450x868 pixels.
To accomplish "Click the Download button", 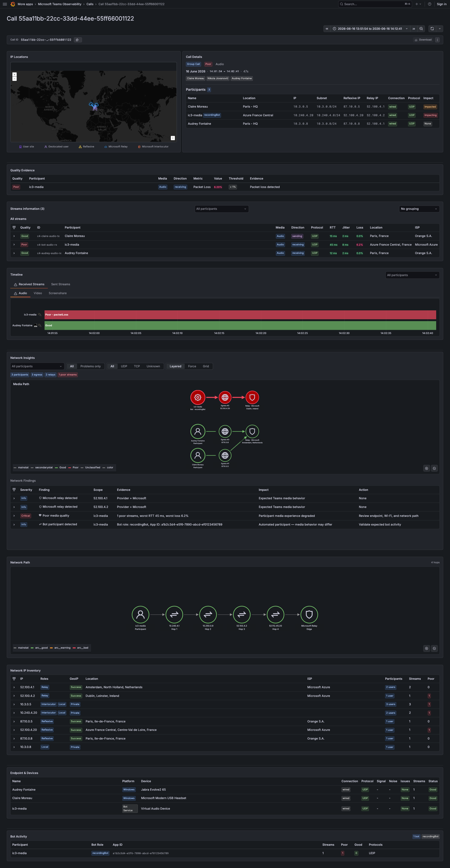I will coord(423,40).
